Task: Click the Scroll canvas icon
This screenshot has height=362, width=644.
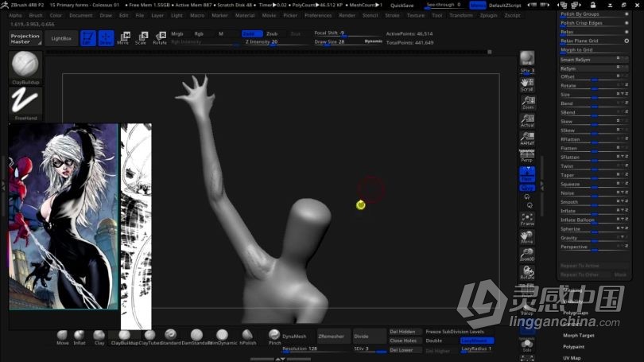Action: [x=527, y=84]
